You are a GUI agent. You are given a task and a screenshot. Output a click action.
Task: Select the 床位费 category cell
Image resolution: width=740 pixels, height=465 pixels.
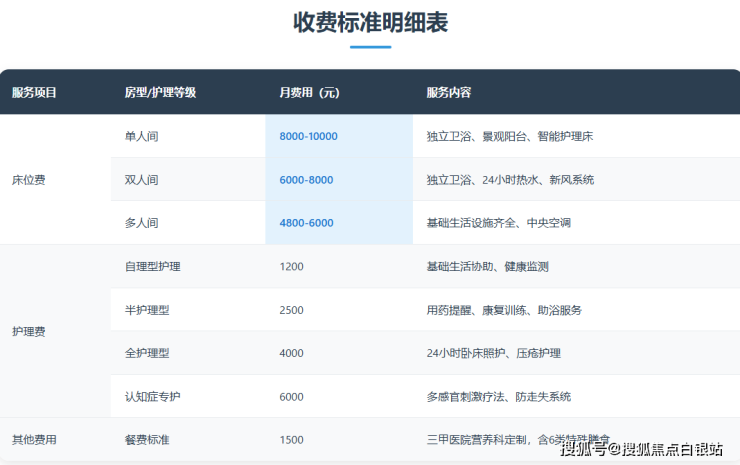click(28, 180)
